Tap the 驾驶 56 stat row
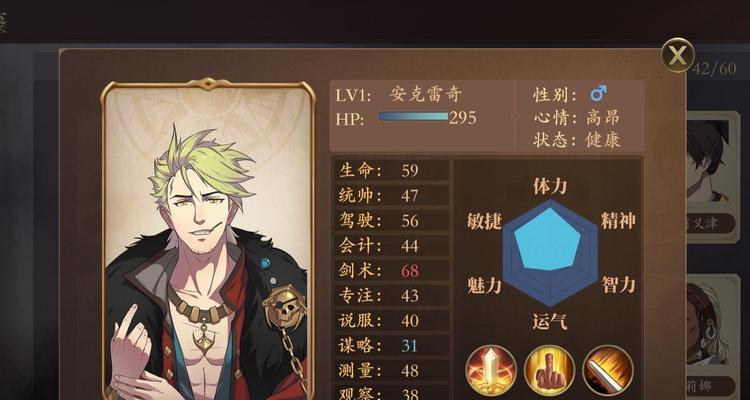This screenshot has width=750, height=400. [x=391, y=221]
